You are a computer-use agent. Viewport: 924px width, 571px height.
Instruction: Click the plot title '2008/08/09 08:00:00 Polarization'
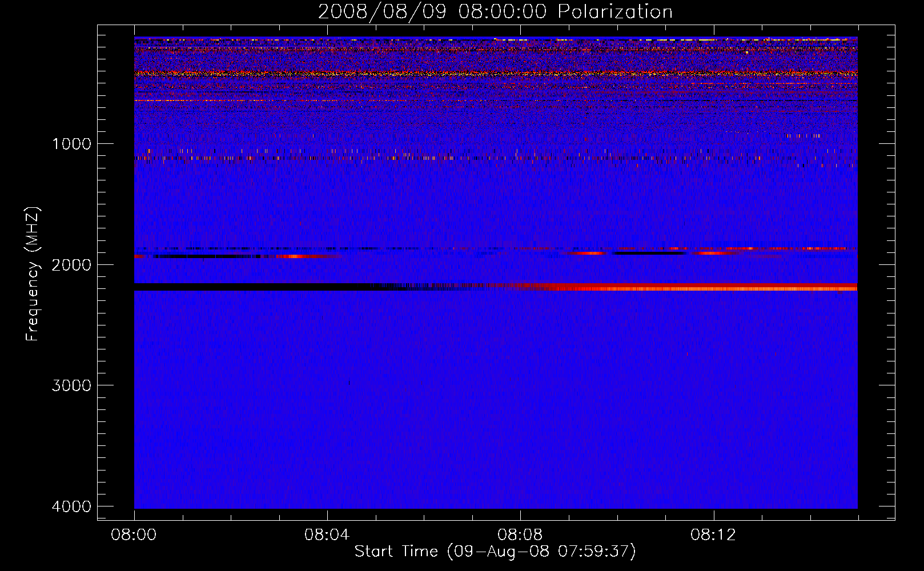click(x=495, y=11)
